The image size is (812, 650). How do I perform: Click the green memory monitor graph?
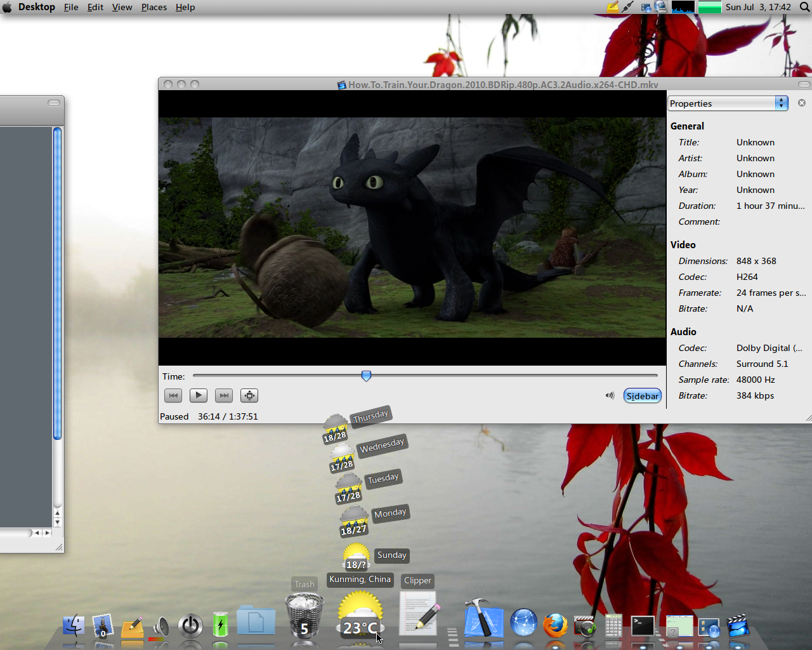[x=710, y=7]
